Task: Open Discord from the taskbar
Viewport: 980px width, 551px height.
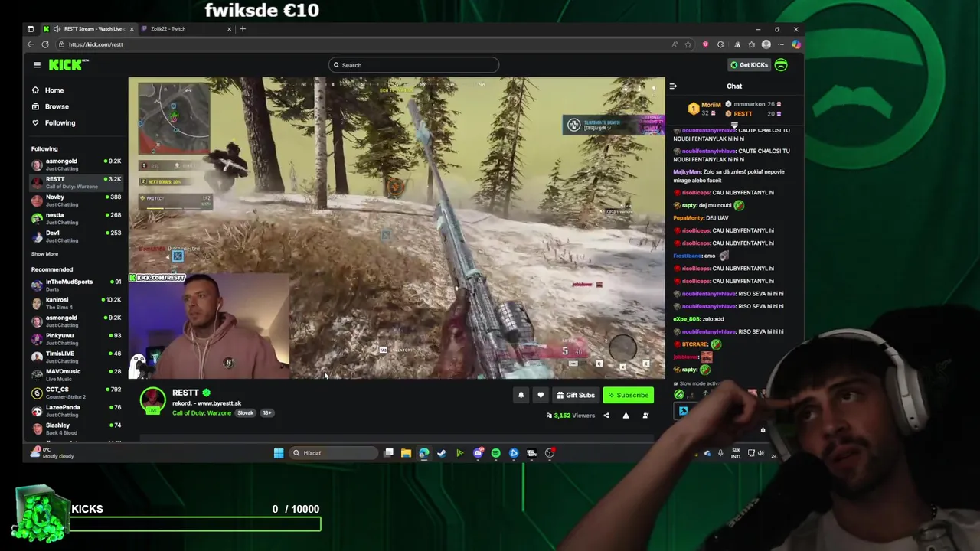Action: (478, 453)
